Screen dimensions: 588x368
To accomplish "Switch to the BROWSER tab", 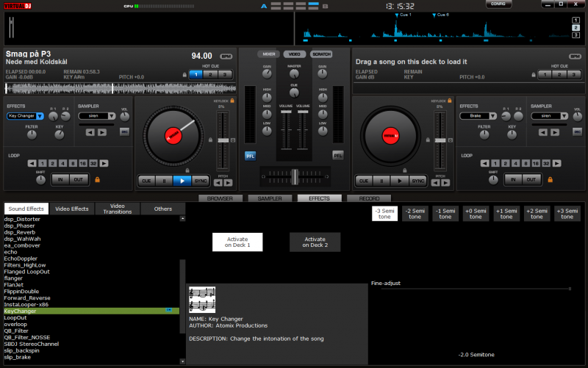I will pos(220,198).
